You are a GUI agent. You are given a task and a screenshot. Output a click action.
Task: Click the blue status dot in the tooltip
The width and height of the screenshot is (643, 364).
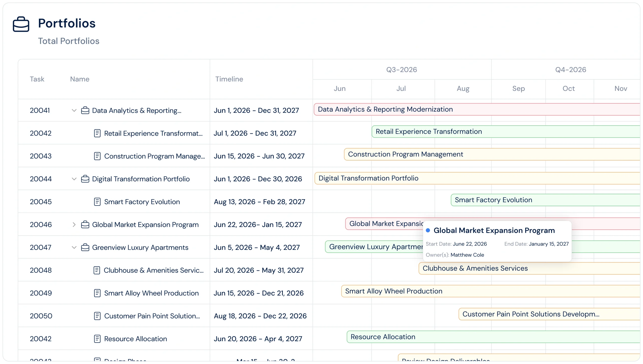tap(428, 230)
